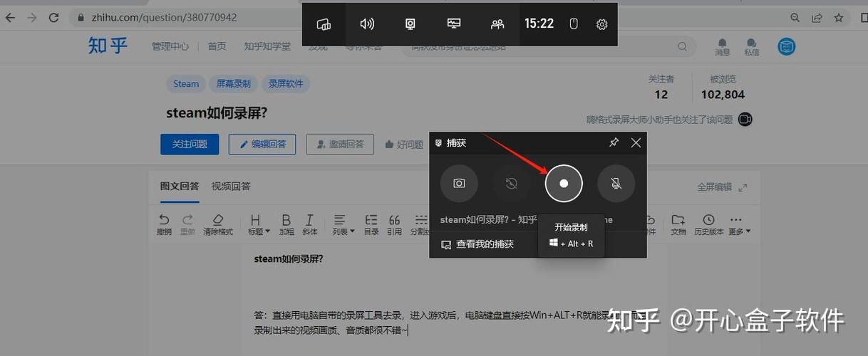Click the 关注问题 button
The width and height of the screenshot is (868, 356).
point(190,144)
